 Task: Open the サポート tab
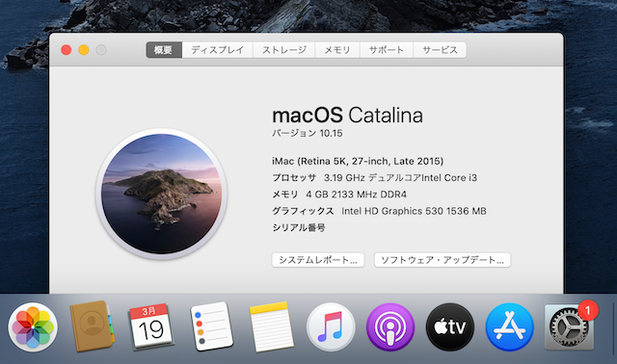coord(387,50)
